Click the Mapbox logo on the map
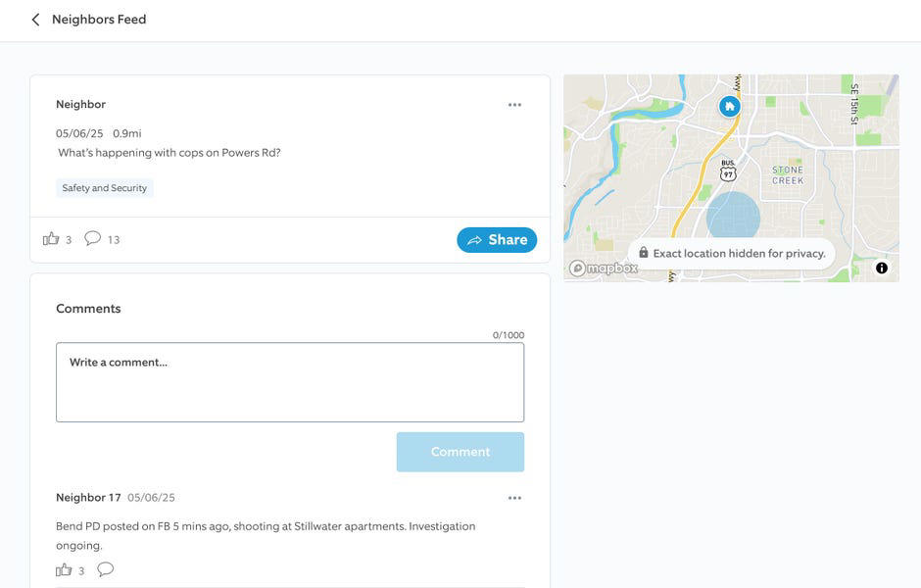Viewport: 921px width, 588px height. click(604, 269)
